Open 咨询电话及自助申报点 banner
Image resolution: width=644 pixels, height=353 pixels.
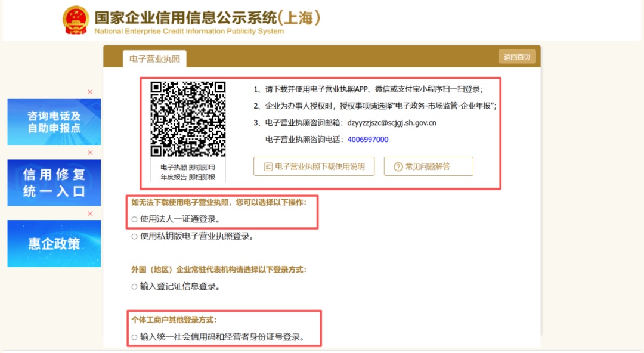click(54, 122)
